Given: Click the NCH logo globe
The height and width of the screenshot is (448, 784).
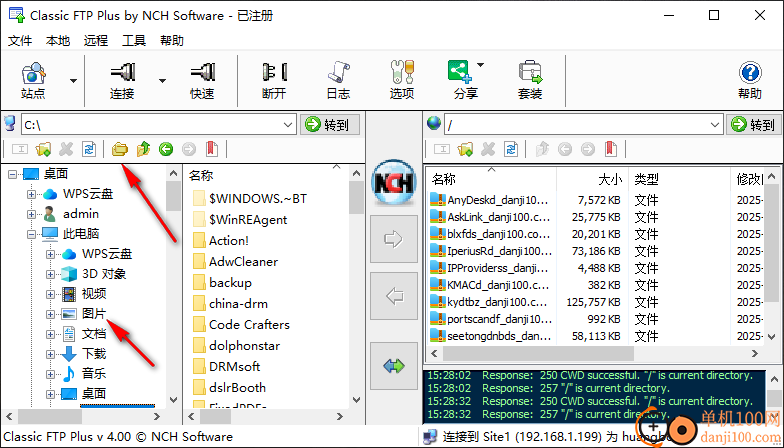Looking at the screenshot, I should coord(394,183).
